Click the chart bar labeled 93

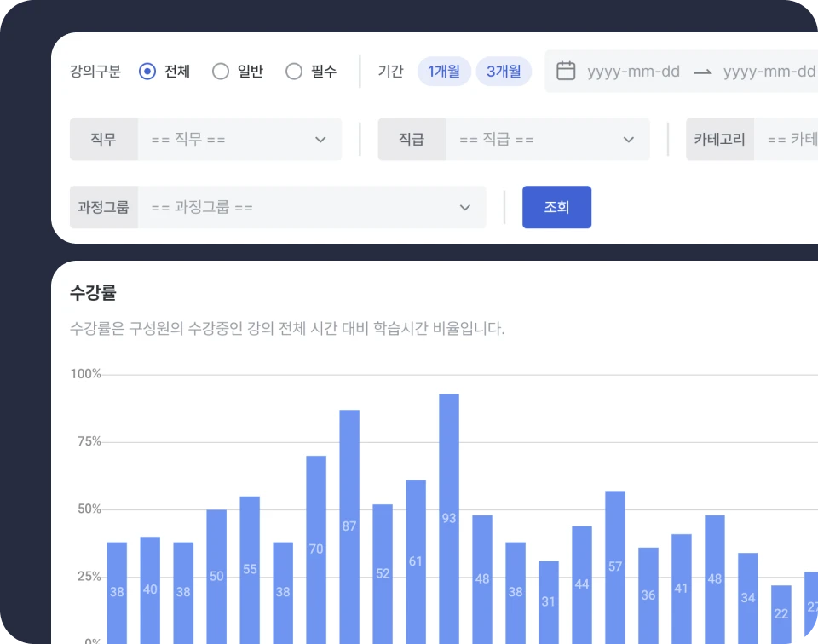point(449,518)
